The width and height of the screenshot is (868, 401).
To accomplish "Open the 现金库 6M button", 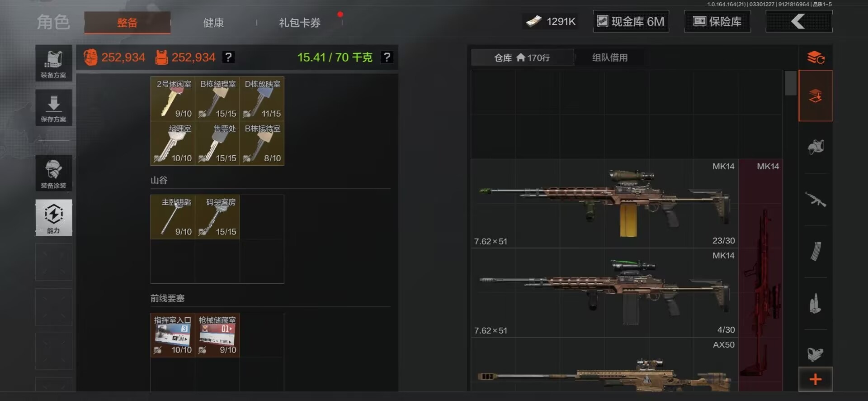I will 631,21.
